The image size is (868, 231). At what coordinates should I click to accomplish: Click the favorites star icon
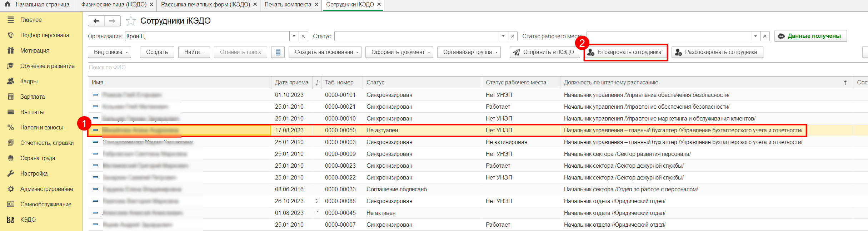[131, 21]
